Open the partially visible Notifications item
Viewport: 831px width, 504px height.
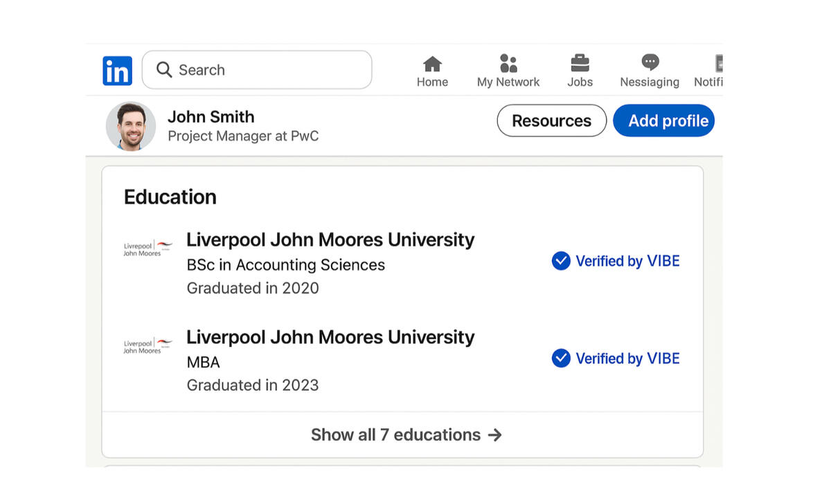click(708, 72)
